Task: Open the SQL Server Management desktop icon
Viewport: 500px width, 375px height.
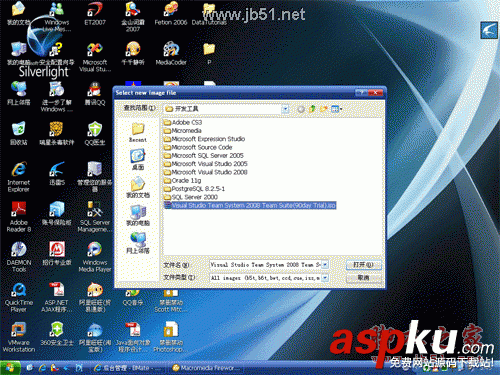Action: pos(95,217)
